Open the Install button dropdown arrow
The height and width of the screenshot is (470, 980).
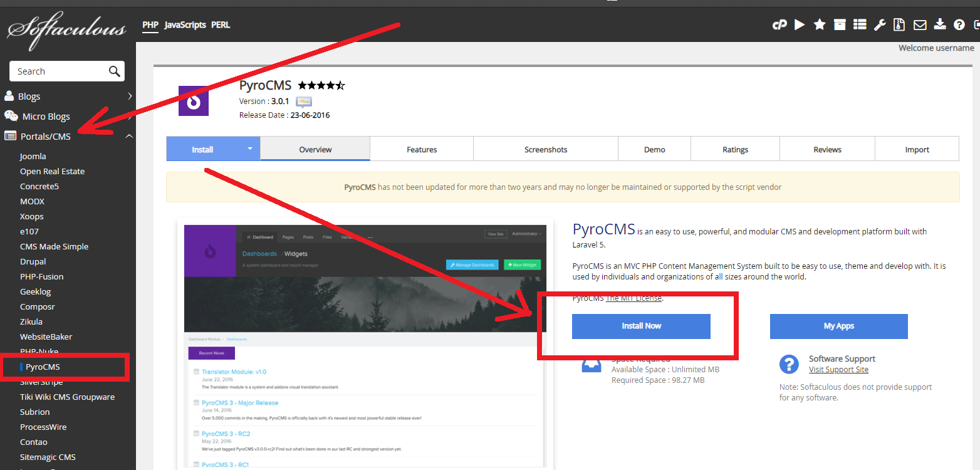(249, 149)
